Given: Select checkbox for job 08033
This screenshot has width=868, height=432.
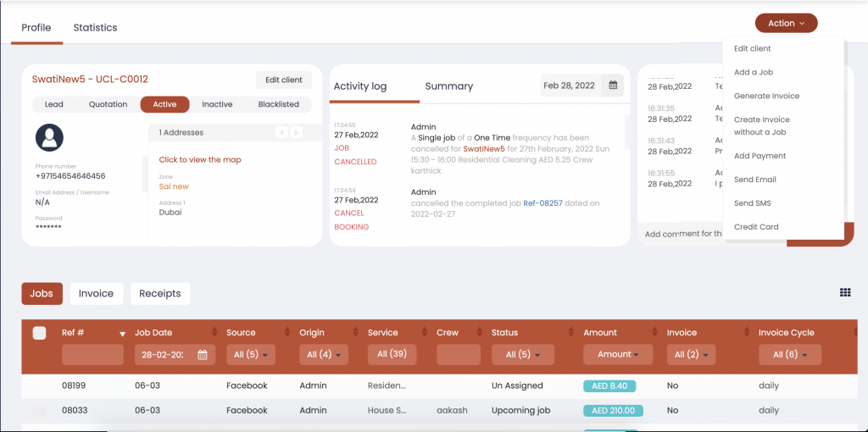Looking at the screenshot, I should point(39,411).
